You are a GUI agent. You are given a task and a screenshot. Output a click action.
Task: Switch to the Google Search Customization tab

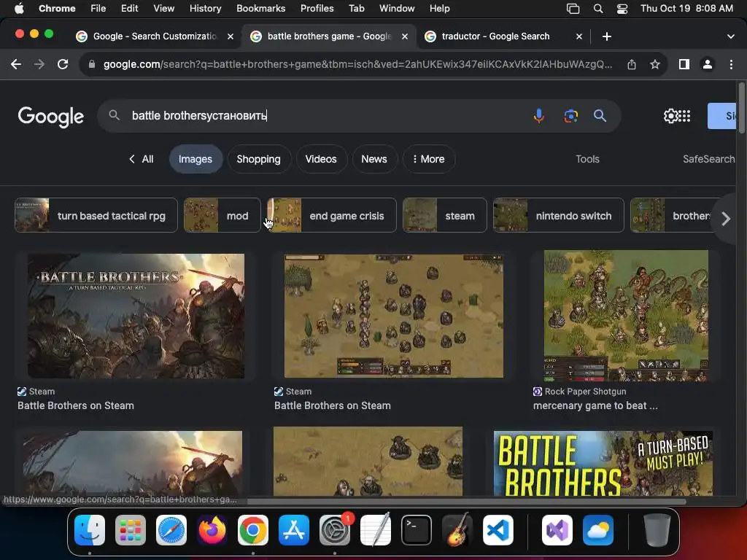pos(155,36)
